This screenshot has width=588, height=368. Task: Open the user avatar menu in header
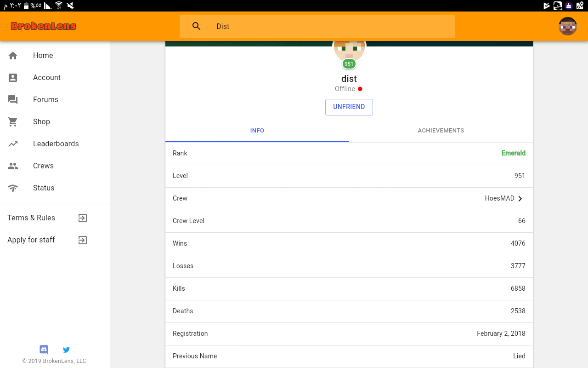[x=568, y=26]
